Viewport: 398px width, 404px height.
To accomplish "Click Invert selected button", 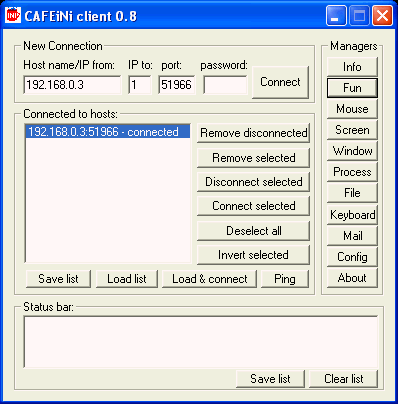I will (x=254, y=255).
